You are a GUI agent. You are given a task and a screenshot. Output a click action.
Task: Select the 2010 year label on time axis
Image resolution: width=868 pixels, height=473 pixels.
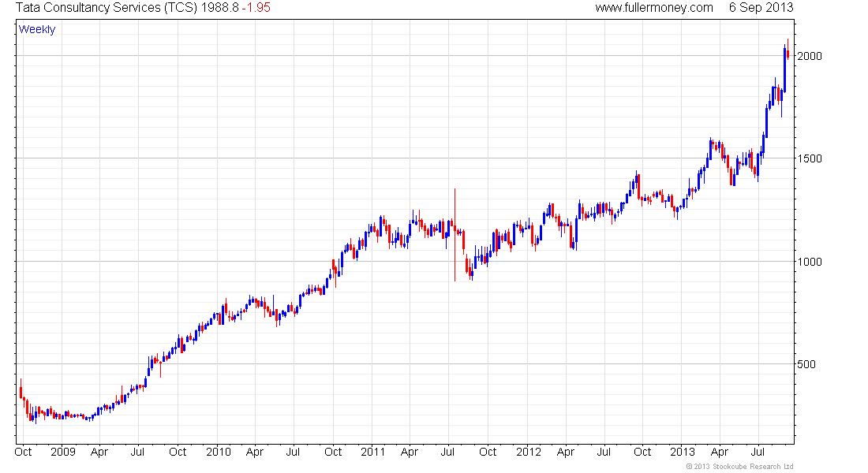tap(218, 452)
